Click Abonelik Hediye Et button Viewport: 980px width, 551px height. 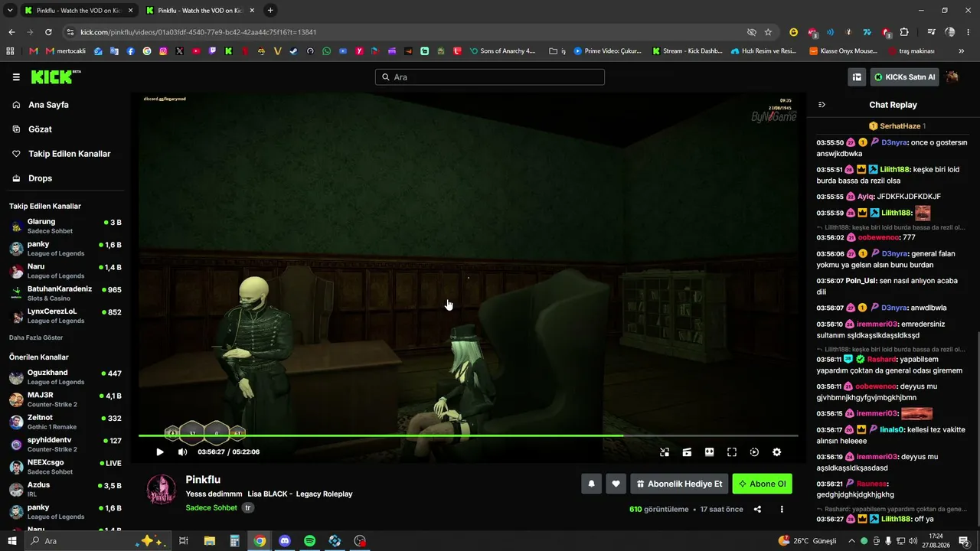[x=679, y=484]
